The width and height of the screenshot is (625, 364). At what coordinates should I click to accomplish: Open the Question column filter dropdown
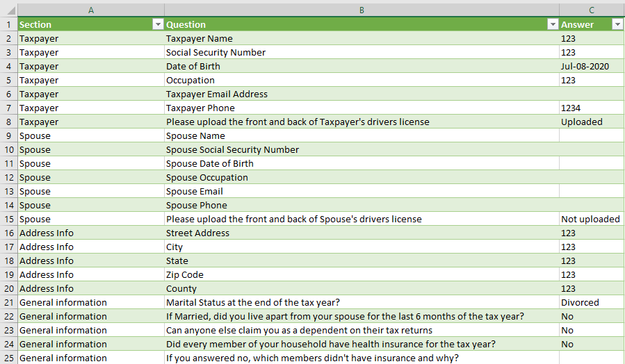pyautogui.click(x=553, y=24)
